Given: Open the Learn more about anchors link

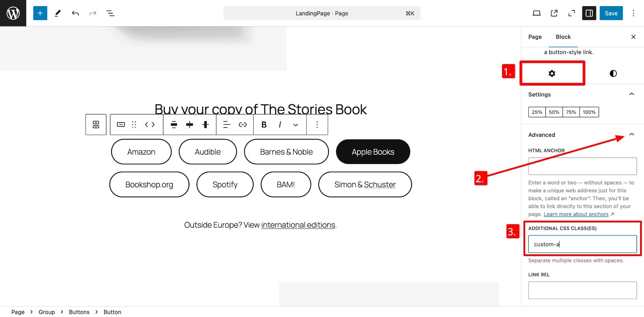Looking at the screenshot, I should click(576, 214).
